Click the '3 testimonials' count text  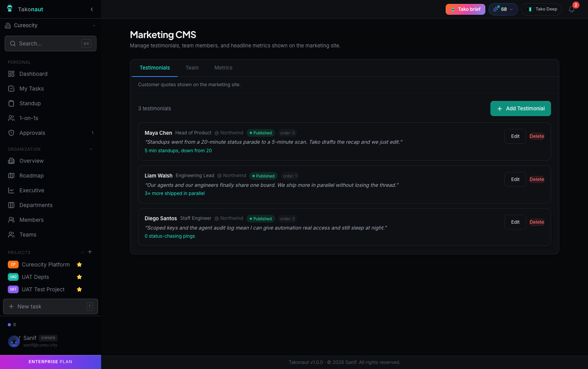tap(154, 108)
